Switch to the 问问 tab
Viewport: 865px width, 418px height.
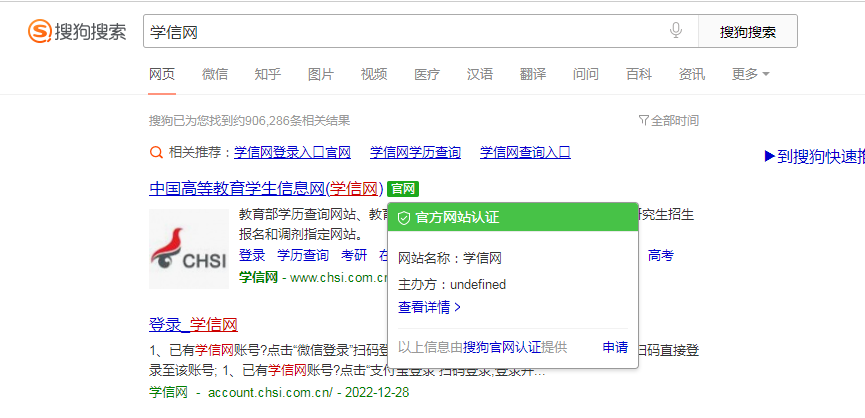point(586,74)
